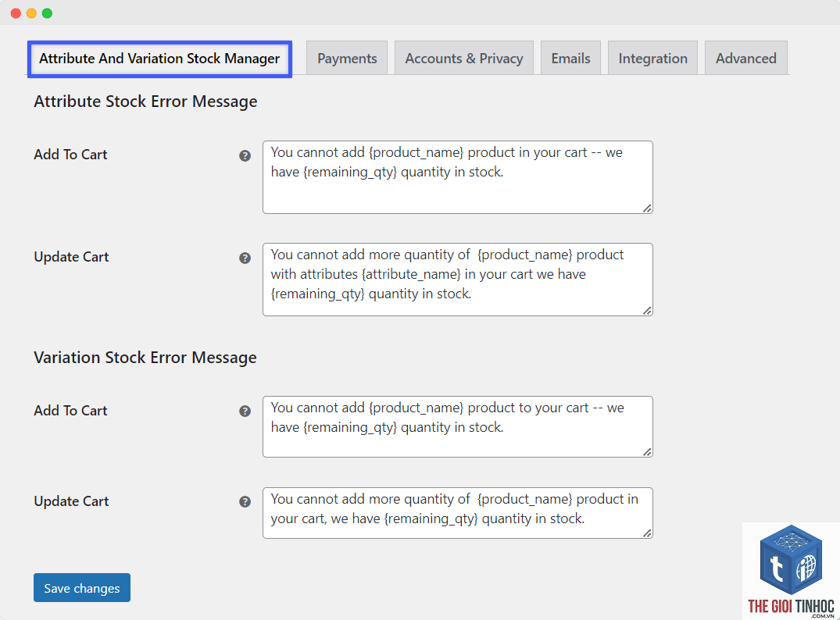Click help icon for Variation Add To Cart
This screenshot has height=620, width=840.
click(x=245, y=412)
